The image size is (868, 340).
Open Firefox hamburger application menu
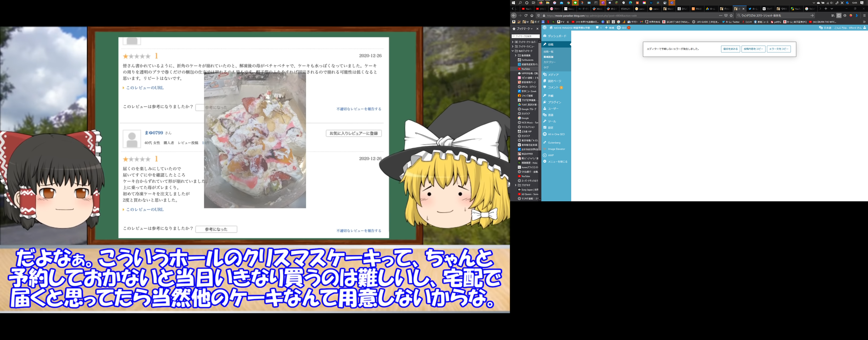(864, 15)
